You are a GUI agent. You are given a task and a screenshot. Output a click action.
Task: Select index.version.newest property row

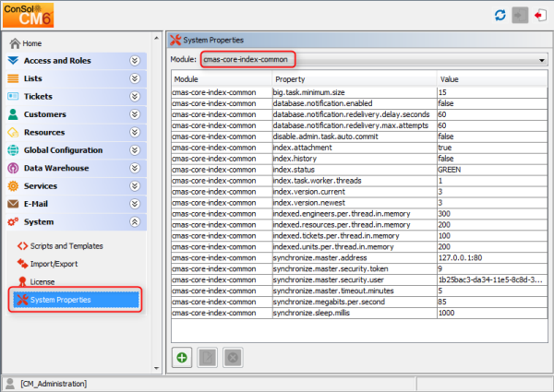point(359,203)
